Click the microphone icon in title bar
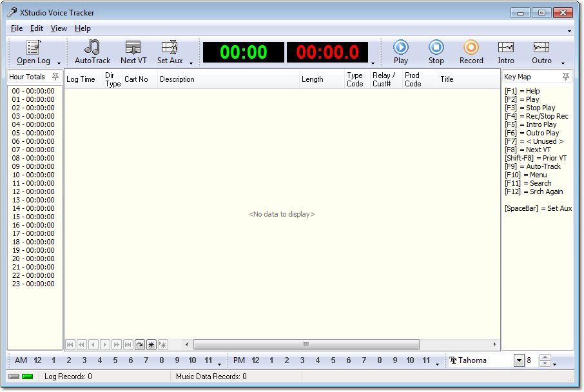This screenshot has width=584, height=392. pyautogui.click(x=12, y=12)
